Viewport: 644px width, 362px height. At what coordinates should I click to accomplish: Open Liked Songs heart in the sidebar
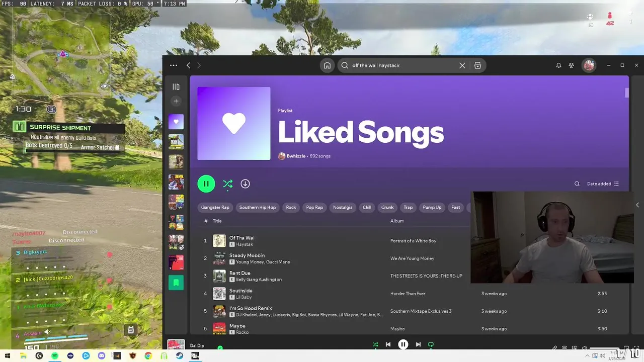pyautogui.click(x=176, y=121)
